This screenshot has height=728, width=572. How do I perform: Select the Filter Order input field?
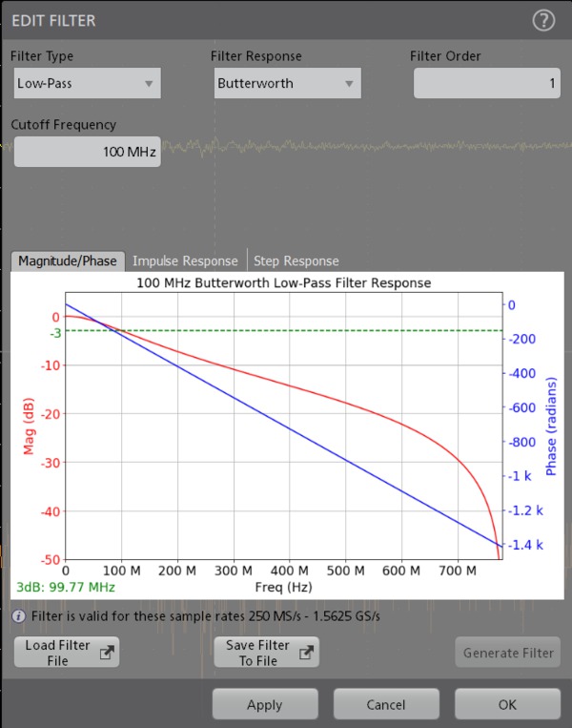click(x=486, y=83)
